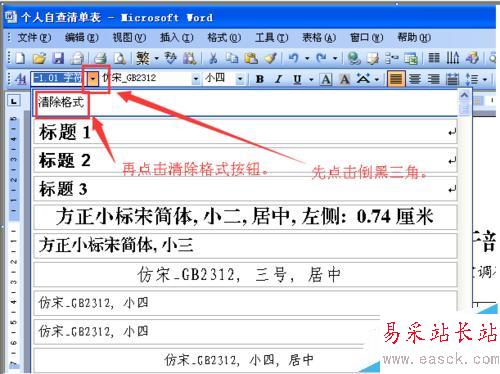500x374 pixels.
Task: Apply the 标题 2 style
Action: [245, 160]
